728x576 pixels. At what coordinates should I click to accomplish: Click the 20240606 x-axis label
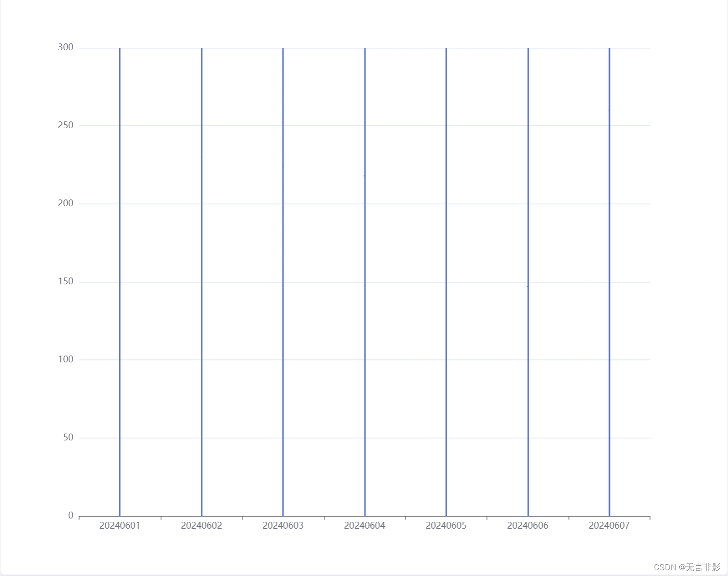coord(528,526)
